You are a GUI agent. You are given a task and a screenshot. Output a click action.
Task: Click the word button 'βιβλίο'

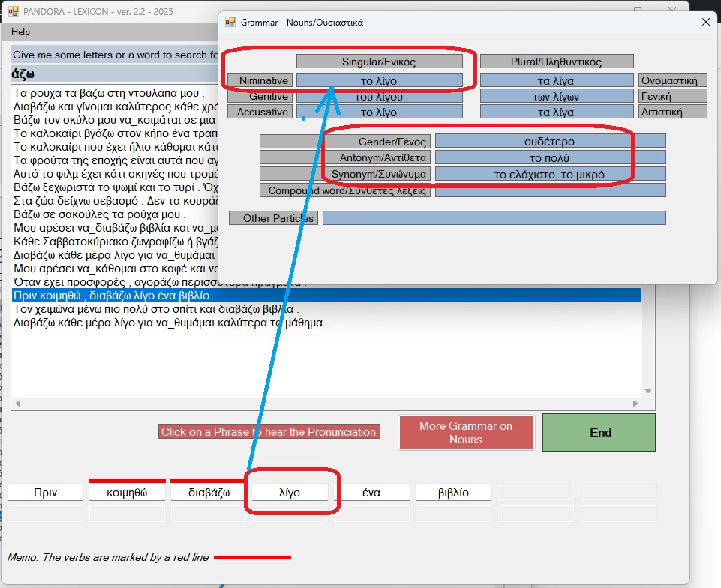tap(453, 493)
